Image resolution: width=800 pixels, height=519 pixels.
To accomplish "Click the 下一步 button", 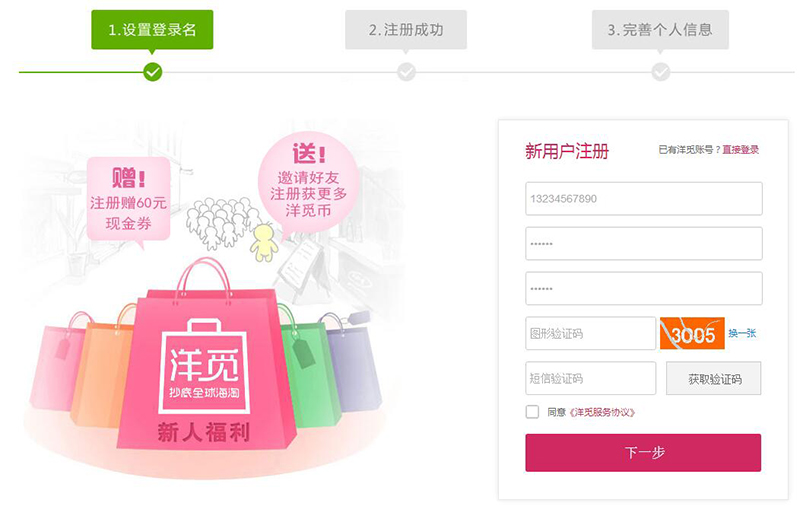I will [643, 453].
